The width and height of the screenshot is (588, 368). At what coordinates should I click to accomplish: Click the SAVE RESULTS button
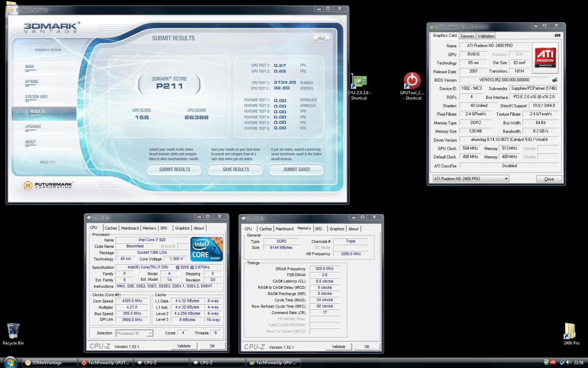pos(236,170)
